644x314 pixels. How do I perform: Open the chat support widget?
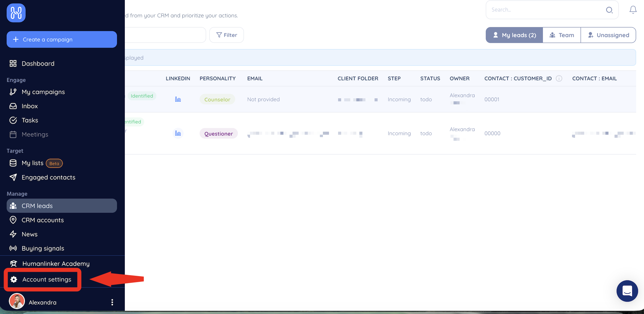[x=627, y=291]
